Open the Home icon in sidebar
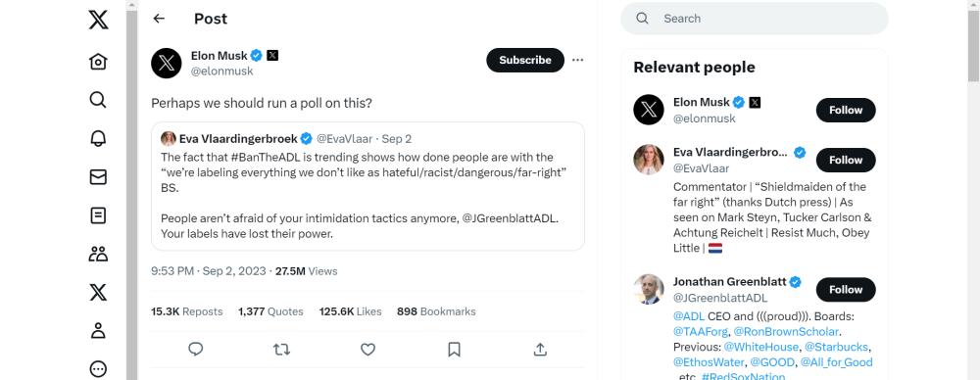The height and width of the screenshot is (380, 980). (98, 62)
